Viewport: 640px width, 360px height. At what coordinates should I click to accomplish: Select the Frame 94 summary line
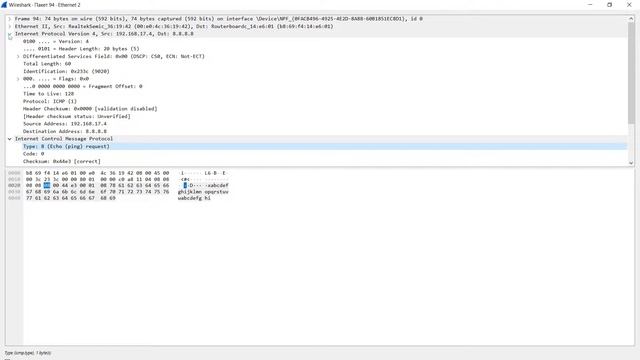coord(218,19)
